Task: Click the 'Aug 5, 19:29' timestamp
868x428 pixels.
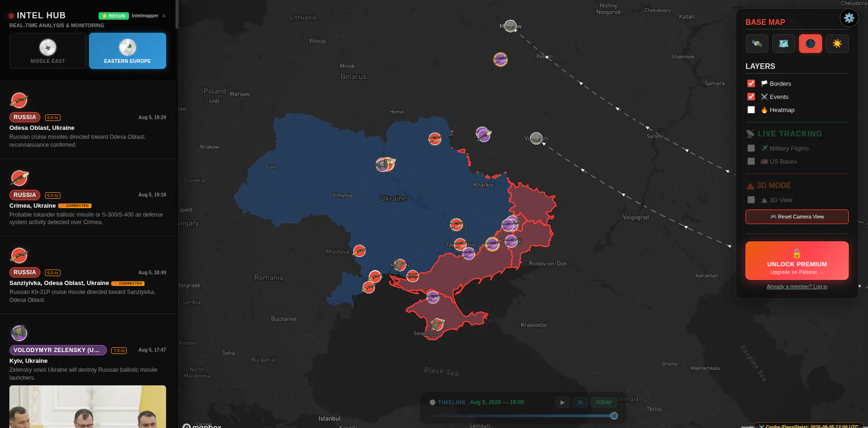Action: click(x=152, y=118)
